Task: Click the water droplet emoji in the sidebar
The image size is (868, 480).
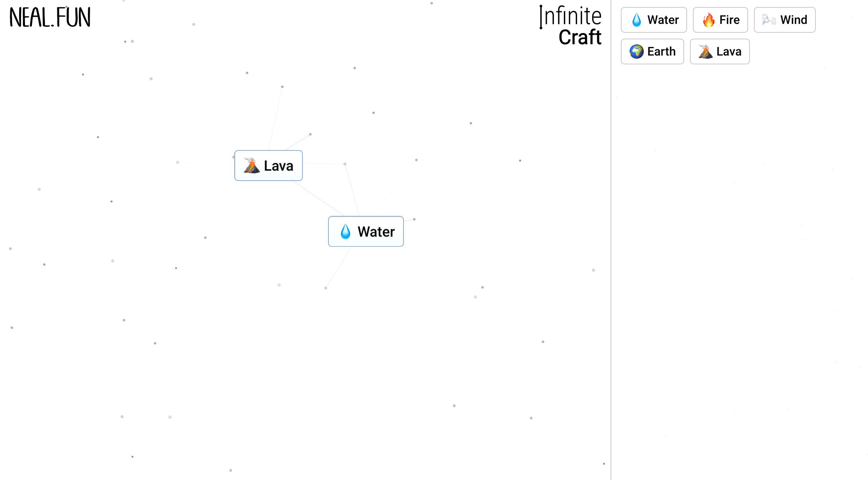Action: [636, 20]
